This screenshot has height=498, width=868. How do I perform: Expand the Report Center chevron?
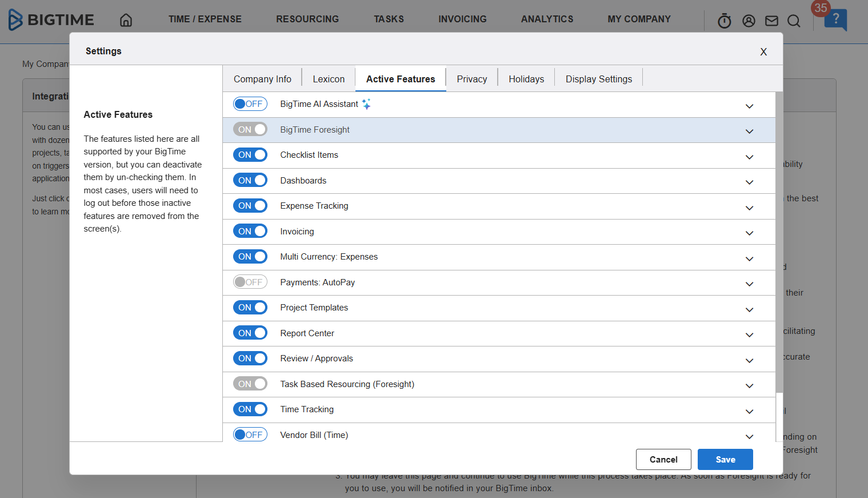(x=749, y=335)
